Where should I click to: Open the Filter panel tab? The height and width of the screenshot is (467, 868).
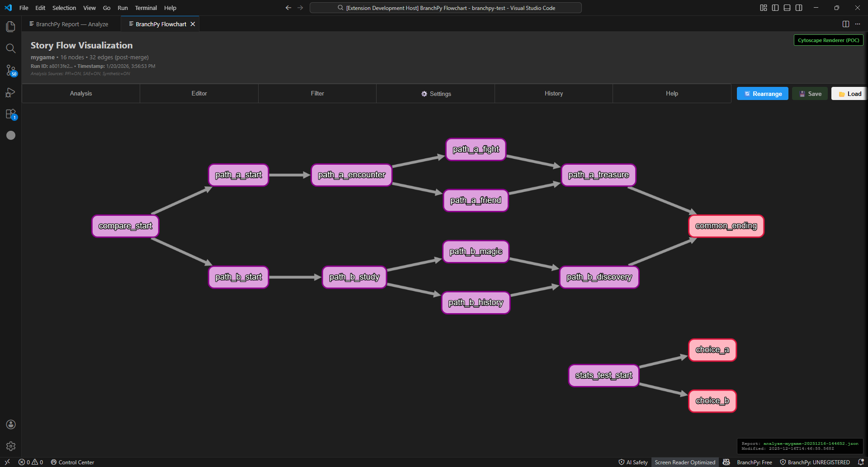tap(317, 94)
